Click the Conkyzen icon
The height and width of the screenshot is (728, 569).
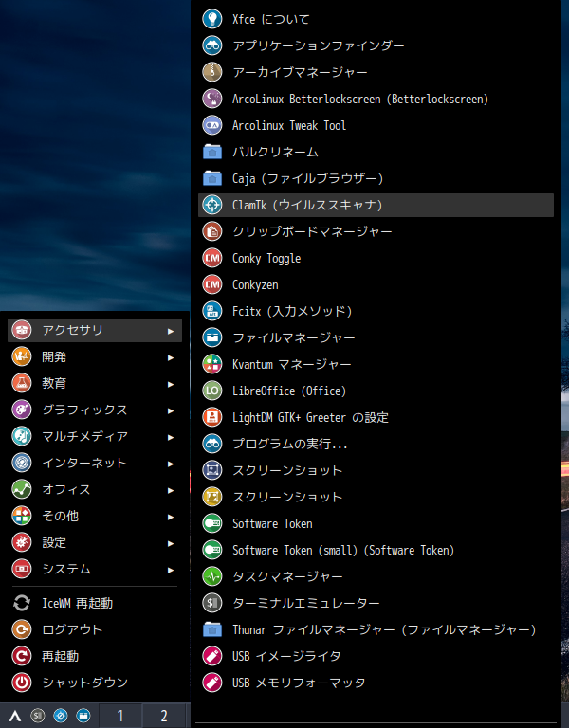(x=212, y=284)
